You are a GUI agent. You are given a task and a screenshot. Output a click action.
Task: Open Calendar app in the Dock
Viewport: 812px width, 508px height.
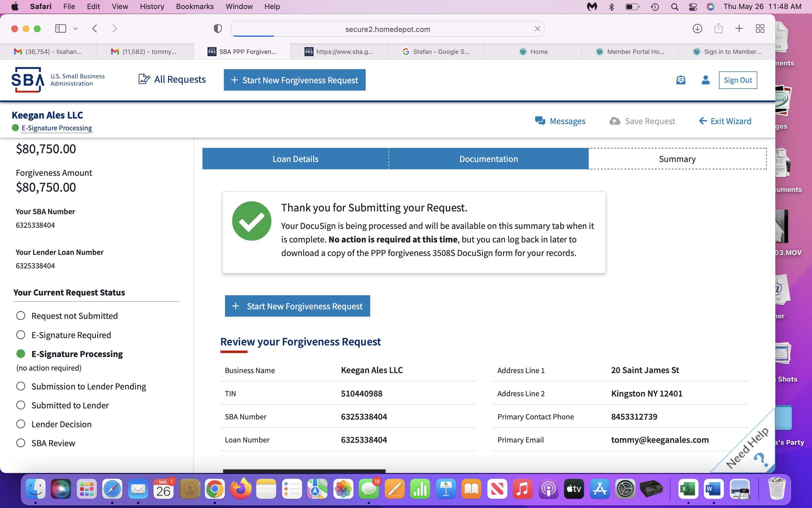pyautogui.click(x=164, y=489)
